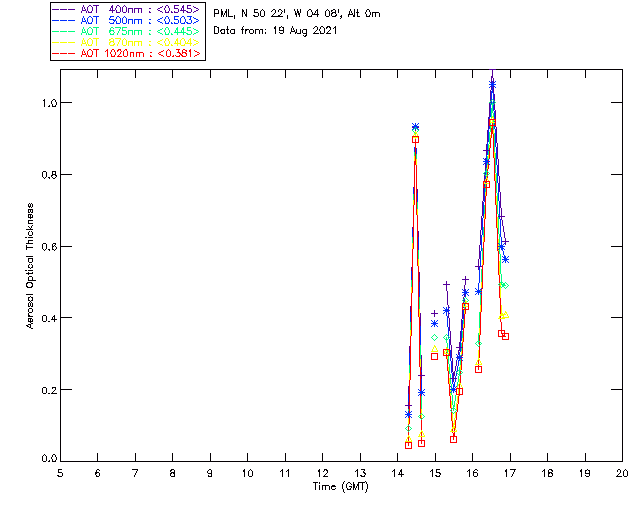Image resolution: width=640 pixels, height=512 pixels.
Task: Click the x-axis label 11
Action: coord(285,473)
